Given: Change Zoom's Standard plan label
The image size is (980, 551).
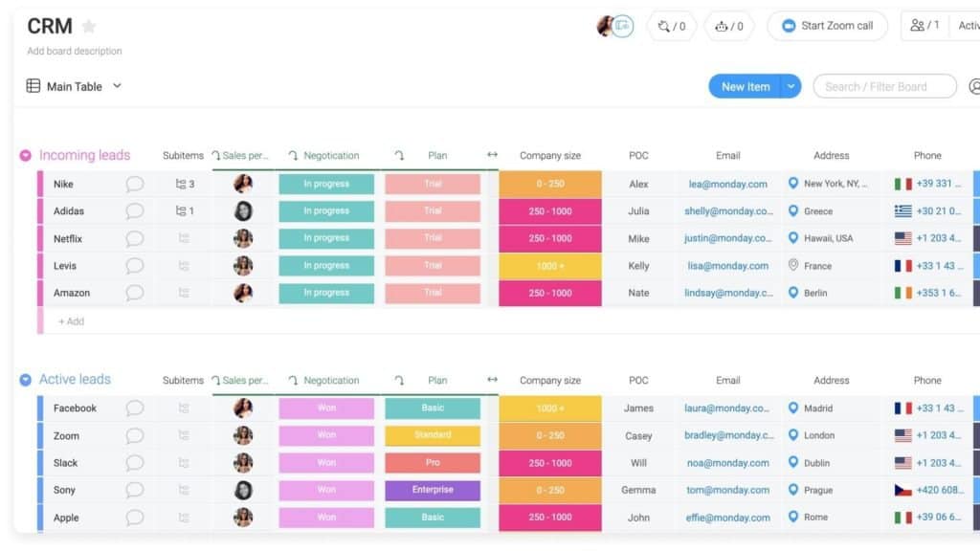Looking at the screenshot, I should pos(433,435).
